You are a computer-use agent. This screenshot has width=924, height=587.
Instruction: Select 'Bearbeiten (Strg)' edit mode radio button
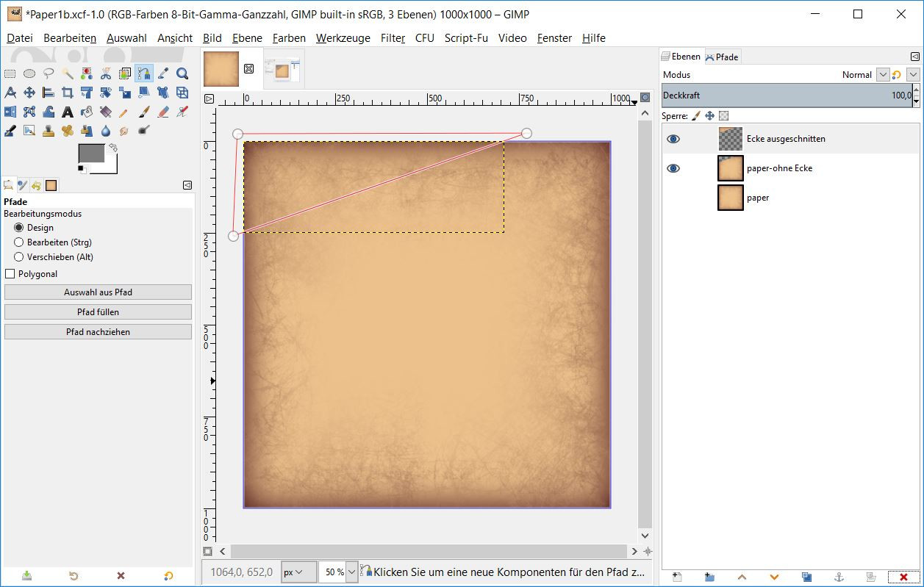(19, 242)
